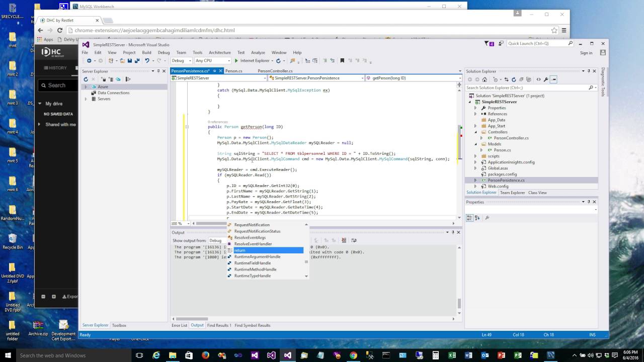The image size is (644, 362).
Task: Start debugging with the green play icon
Action: tap(236, 61)
